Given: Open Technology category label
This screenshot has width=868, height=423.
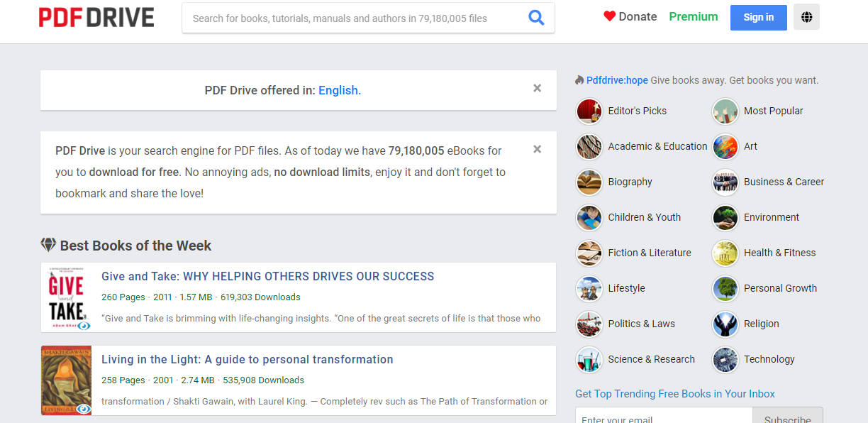Looking at the screenshot, I should tap(769, 359).
